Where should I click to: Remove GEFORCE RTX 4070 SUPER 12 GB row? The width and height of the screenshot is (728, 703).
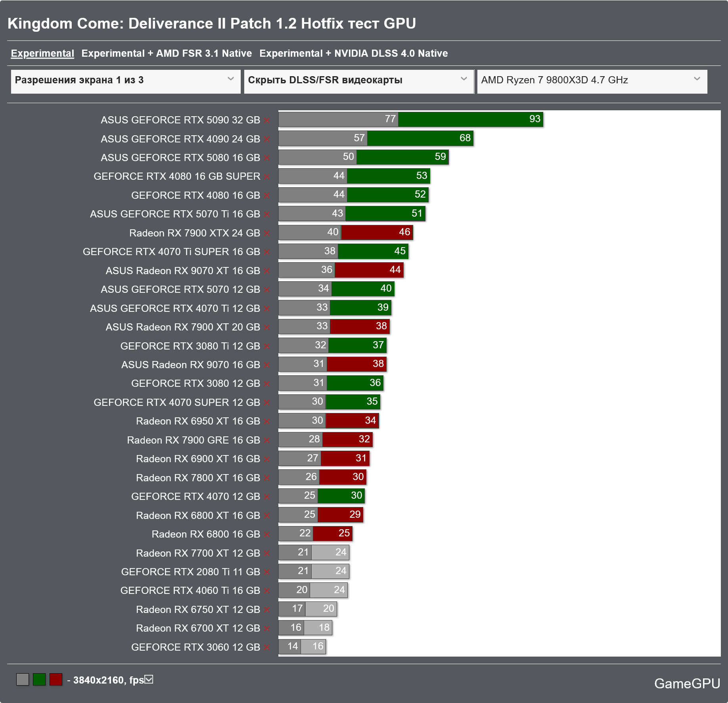(267, 403)
